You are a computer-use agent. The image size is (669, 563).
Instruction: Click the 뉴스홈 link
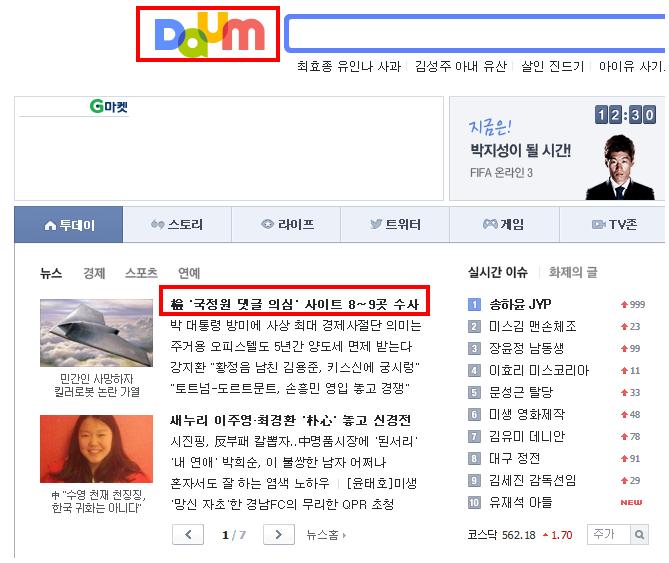click(326, 535)
